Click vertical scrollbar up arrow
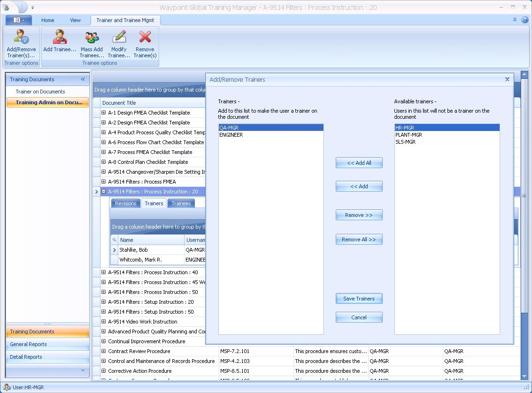 pyautogui.click(x=524, y=74)
